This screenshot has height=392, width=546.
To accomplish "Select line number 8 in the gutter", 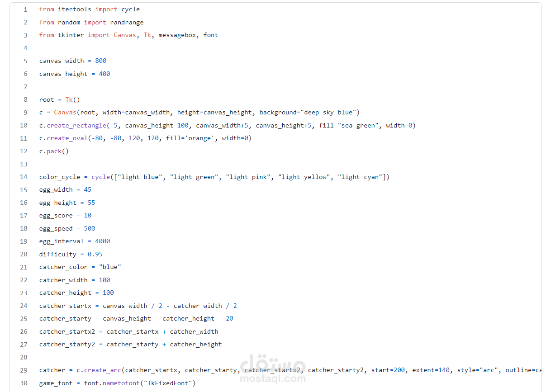I will (x=25, y=99).
